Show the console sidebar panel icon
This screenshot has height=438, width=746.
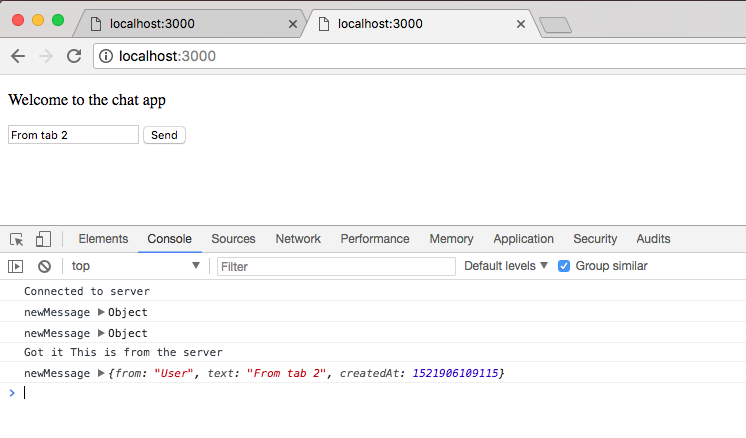(x=16, y=266)
